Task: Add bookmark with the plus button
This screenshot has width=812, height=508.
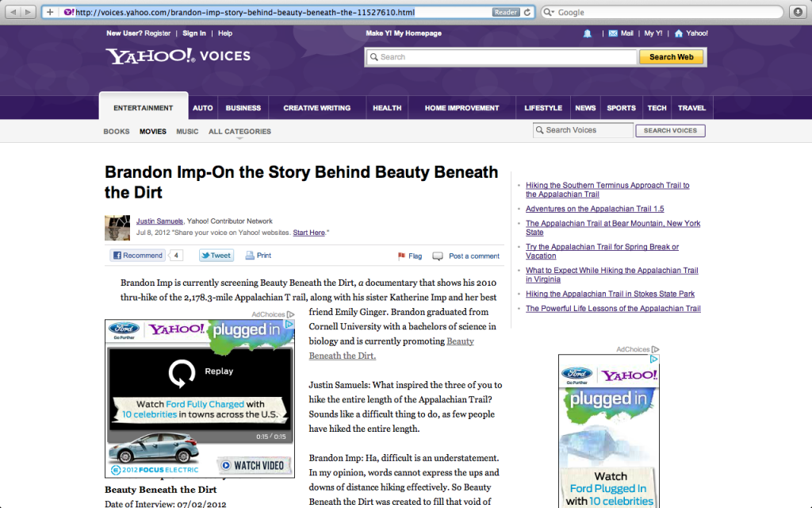Action: 50,12
